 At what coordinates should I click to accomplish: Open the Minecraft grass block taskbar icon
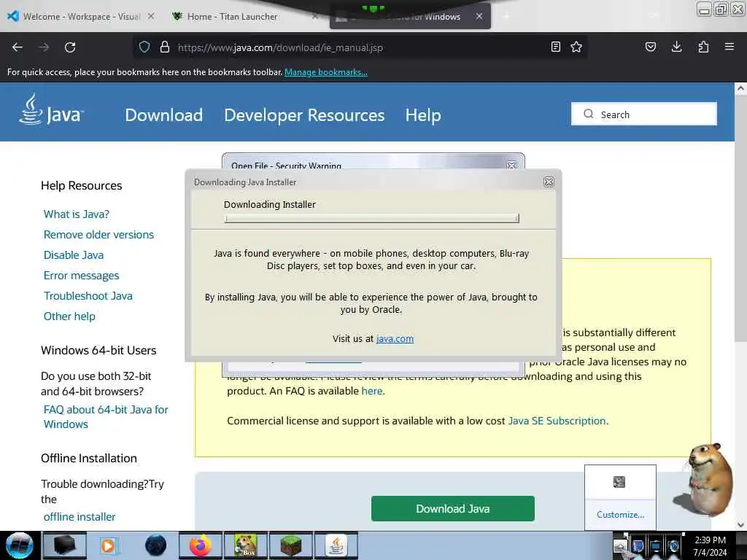[x=291, y=545]
